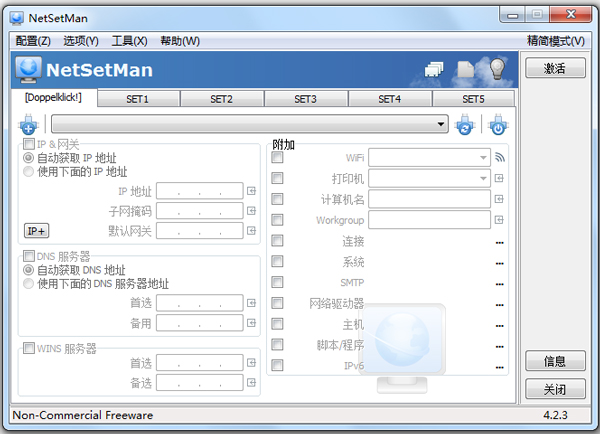Fetch current computer name arrow icon
This screenshot has width=600, height=434.
499,199
